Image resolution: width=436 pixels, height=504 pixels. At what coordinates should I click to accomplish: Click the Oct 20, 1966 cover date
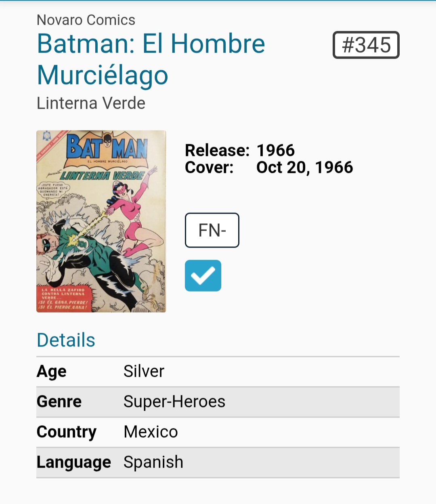[305, 167]
